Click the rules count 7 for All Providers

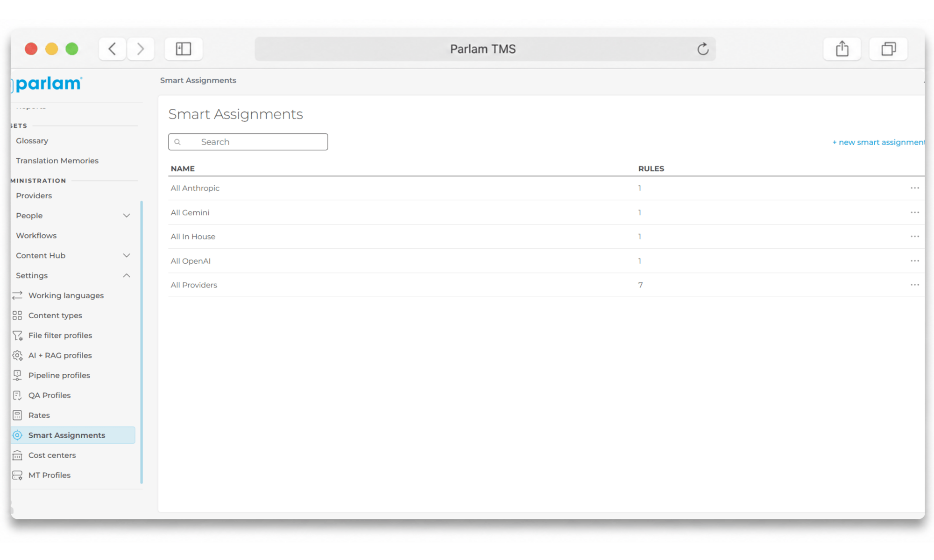pos(640,285)
